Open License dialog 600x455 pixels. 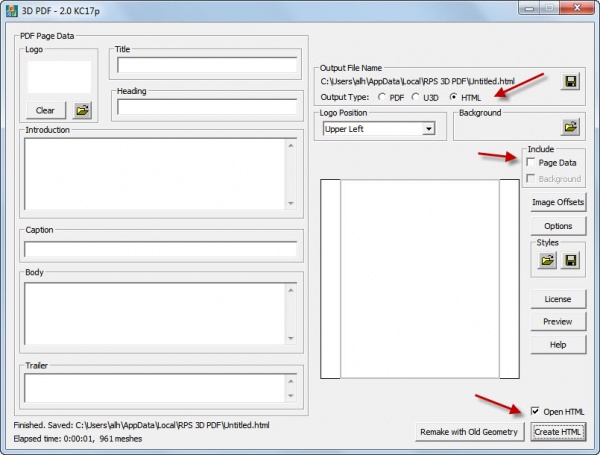click(x=558, y=299)
